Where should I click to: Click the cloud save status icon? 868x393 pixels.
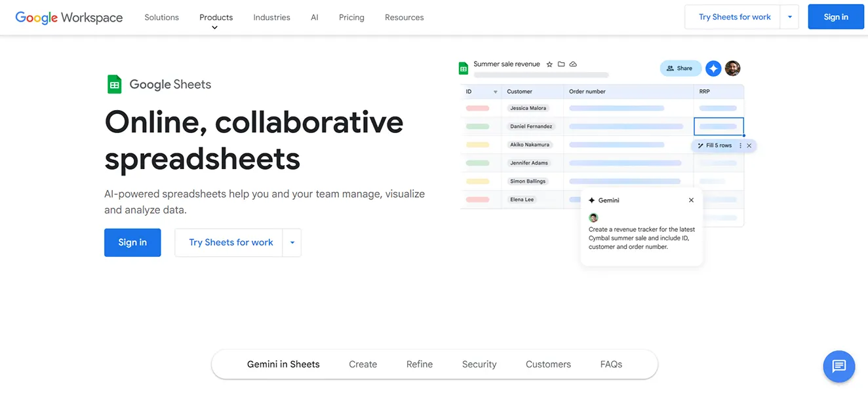coord(573,64)
